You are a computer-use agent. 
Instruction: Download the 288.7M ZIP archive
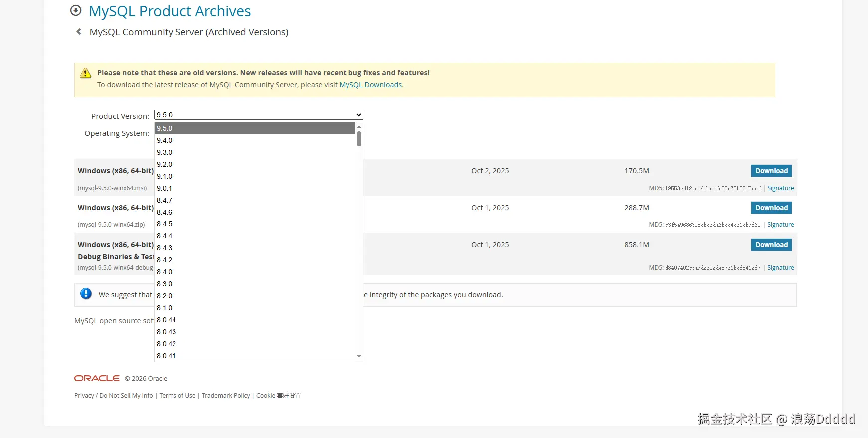tap(771, 208)
